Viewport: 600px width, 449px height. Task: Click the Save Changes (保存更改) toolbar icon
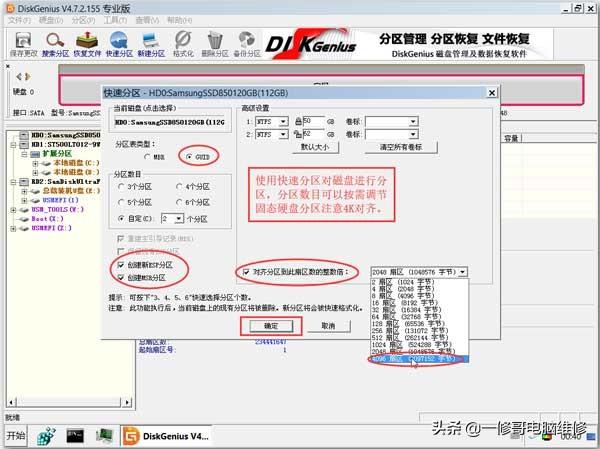click(x=23, y=44)
